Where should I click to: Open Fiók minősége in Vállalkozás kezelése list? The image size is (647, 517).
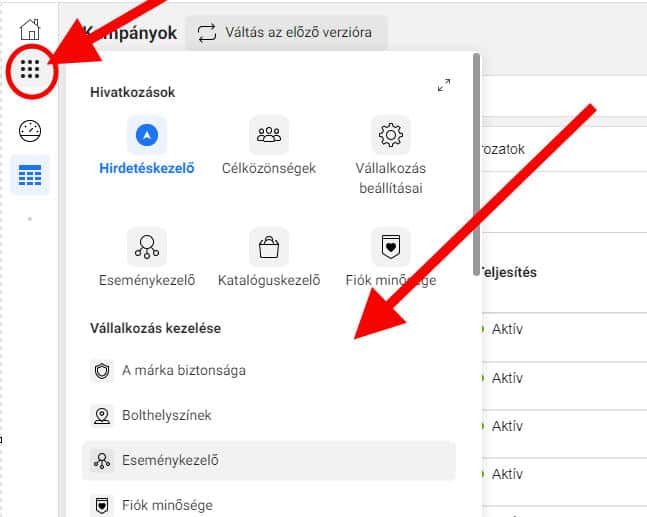coord(166,505)
